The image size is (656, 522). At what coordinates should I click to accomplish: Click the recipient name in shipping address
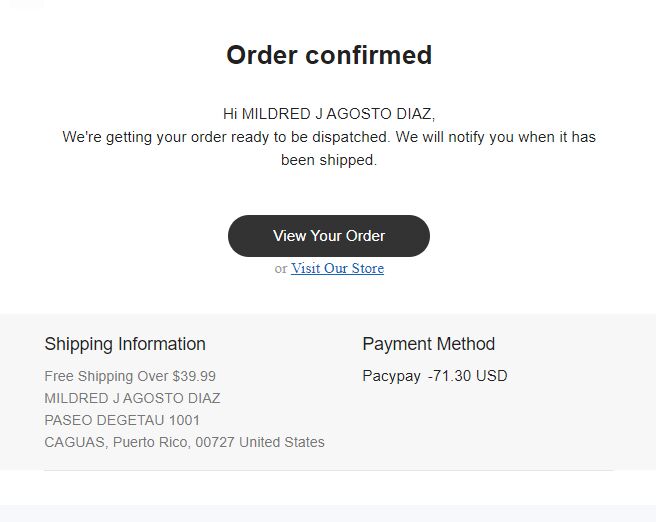click(x=132, y=398)
